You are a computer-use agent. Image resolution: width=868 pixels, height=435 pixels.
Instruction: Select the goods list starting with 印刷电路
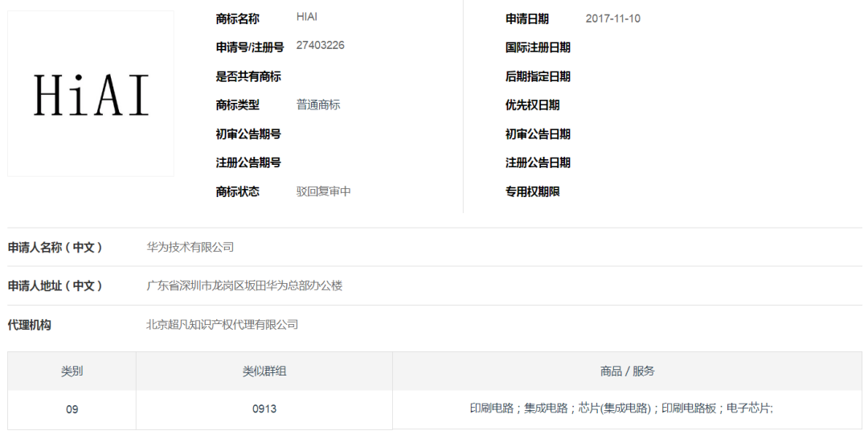click(621, 408)
